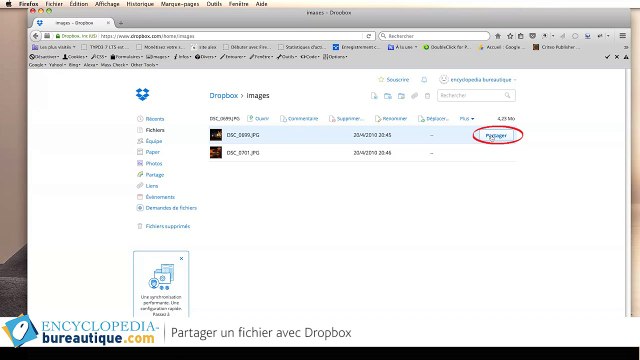Image resolution: width=640 pixels, height=360 pixels.
Task: Select Fichiers in the sidebar
Action: tap(155, 130)
